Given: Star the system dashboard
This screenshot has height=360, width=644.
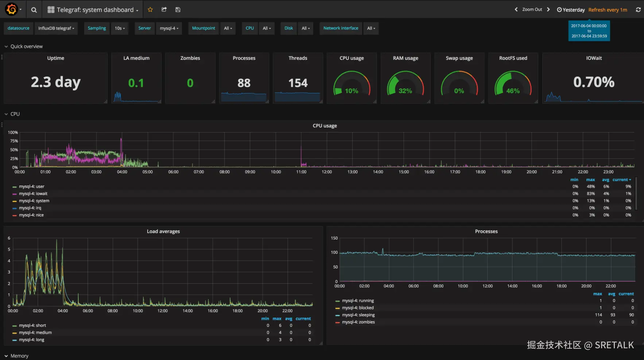Looking at the screenshot, I should 150,9.
